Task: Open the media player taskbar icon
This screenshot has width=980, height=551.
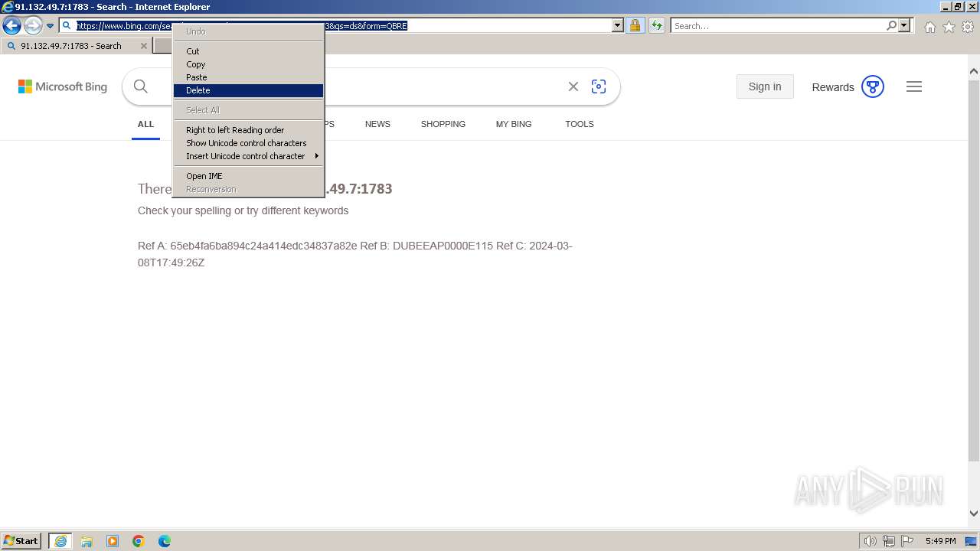Action: click(x=113, y=541)
